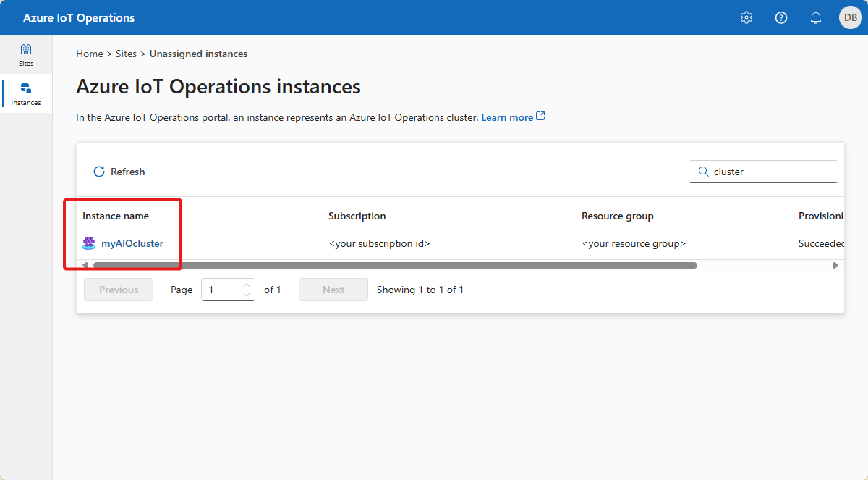Screen dimensions: 868x480
Task: Click the search magnifier icon
Action: point(703,171)
